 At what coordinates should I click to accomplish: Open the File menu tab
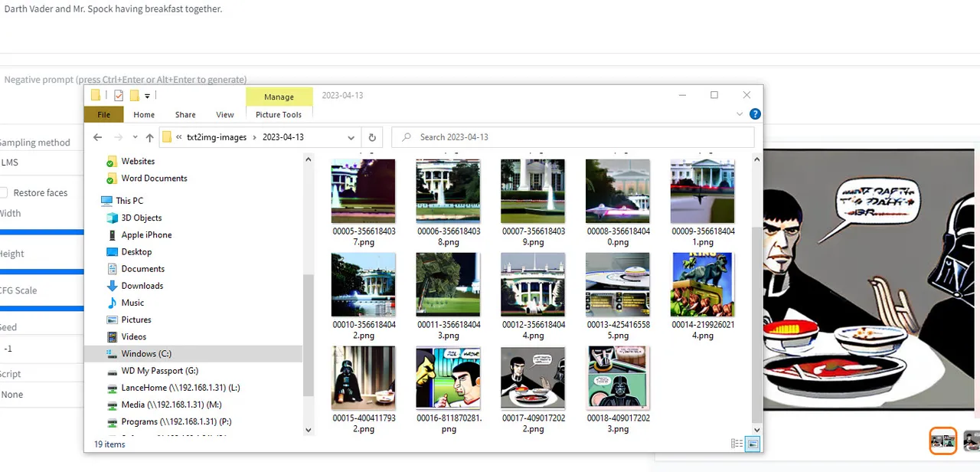pyautogui.click(x=103, y=114)
